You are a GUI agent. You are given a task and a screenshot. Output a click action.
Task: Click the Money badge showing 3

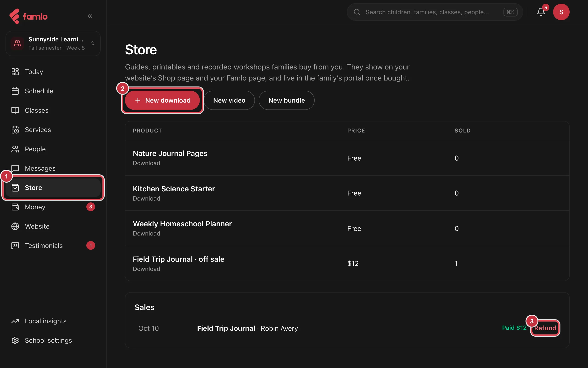[x=91, y=207]
